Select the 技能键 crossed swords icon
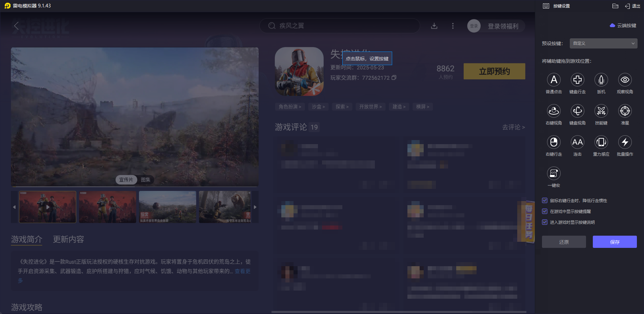The image size is (644, 314). (601, 111)
